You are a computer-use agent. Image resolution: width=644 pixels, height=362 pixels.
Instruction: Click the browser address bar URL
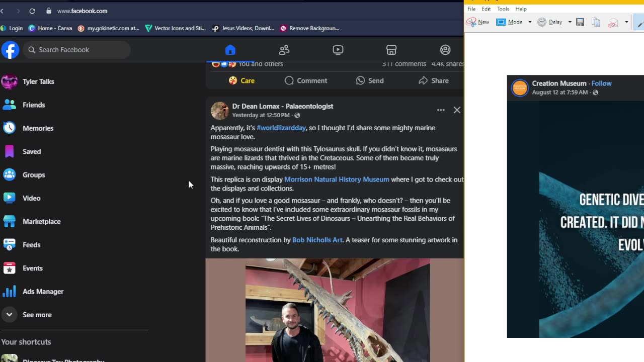click(82, 11)
